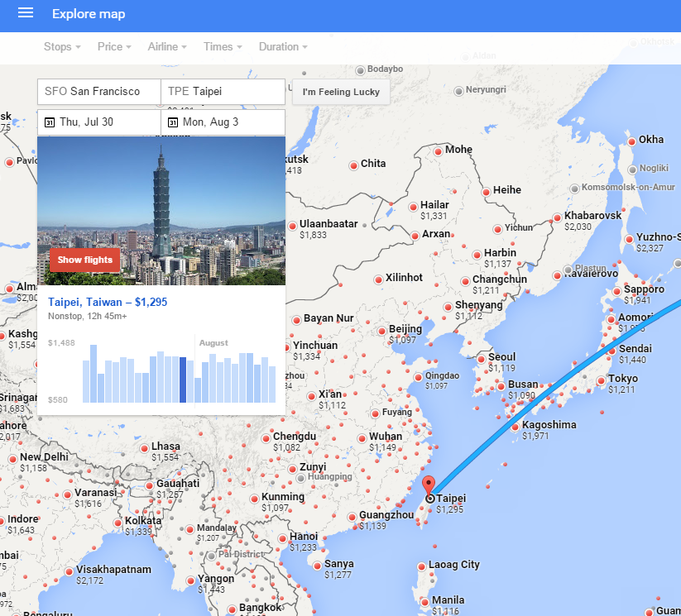
Task: Select the Sanya map marker
Action: (317, 566)
